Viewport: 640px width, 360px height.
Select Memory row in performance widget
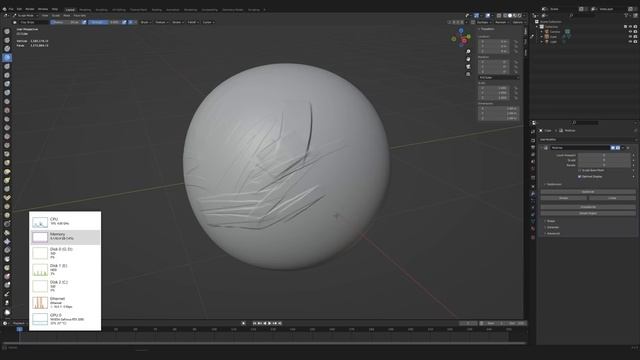[x=65, y=237]
